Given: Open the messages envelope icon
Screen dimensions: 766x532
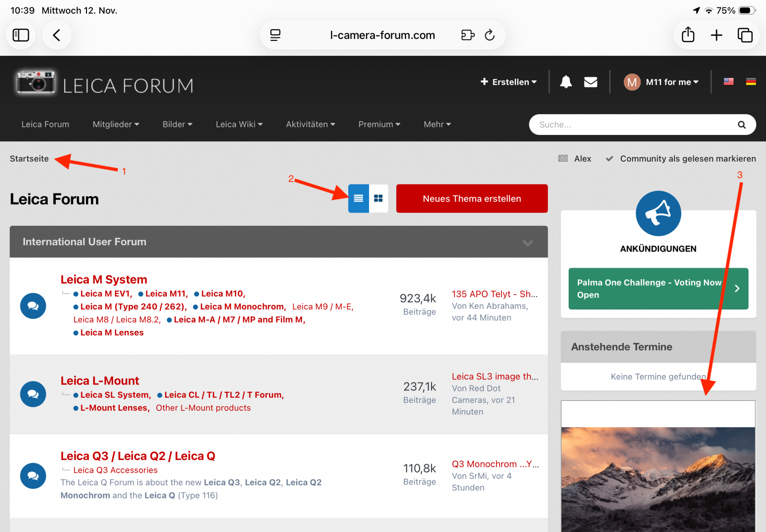Looking at the screenshot, I should click(591, 82).
